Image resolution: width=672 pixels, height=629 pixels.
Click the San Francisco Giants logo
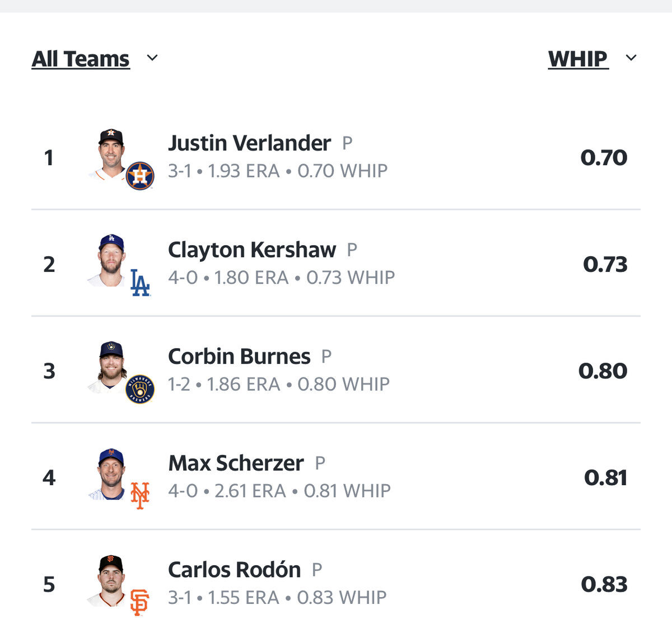pos(139,602)
